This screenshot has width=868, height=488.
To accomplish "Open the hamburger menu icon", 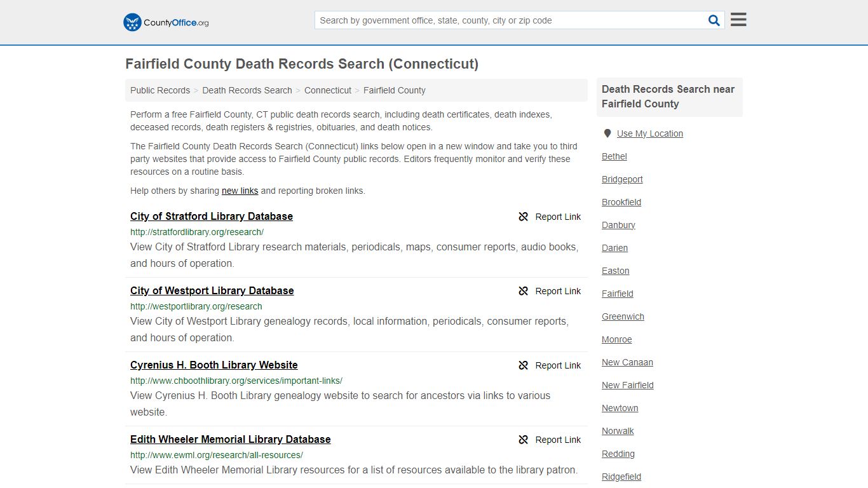I will tap(738, 20).
